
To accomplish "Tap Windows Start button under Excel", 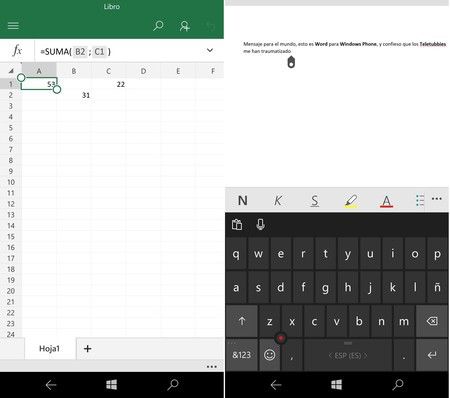I will coord(111,385).
